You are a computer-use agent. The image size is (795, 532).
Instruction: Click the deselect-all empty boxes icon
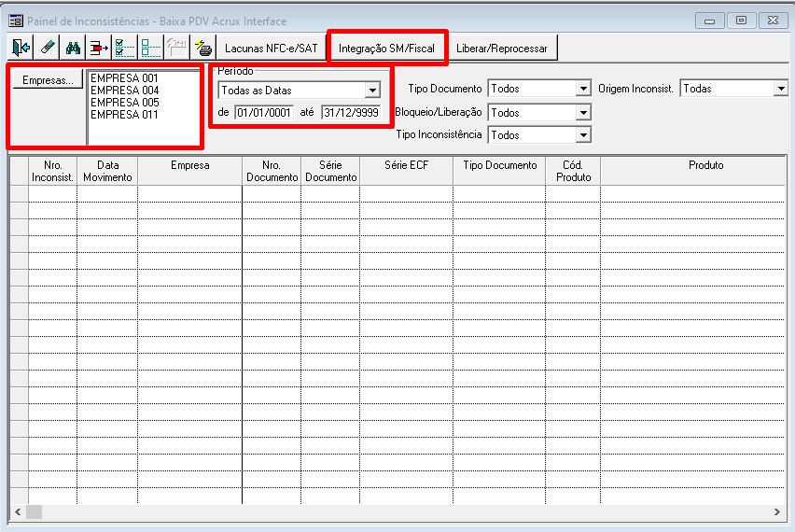pyautogui.click(x=151, y=48)
